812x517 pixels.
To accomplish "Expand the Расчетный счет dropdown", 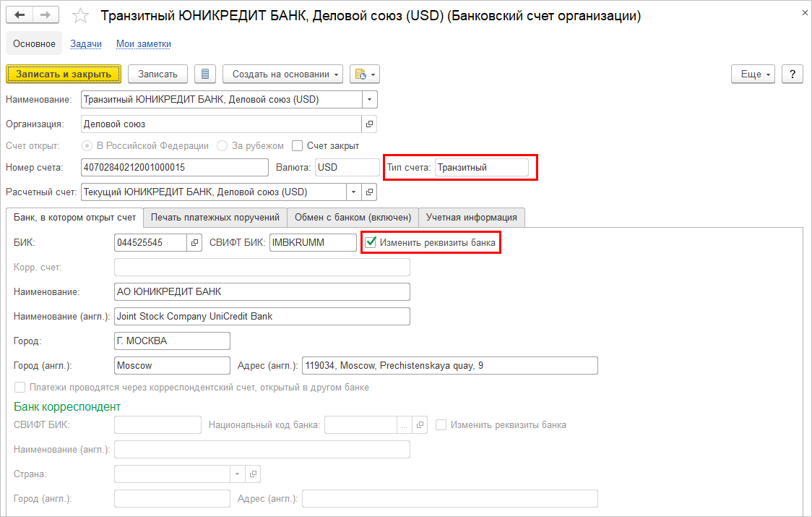I will coord(353,192).
